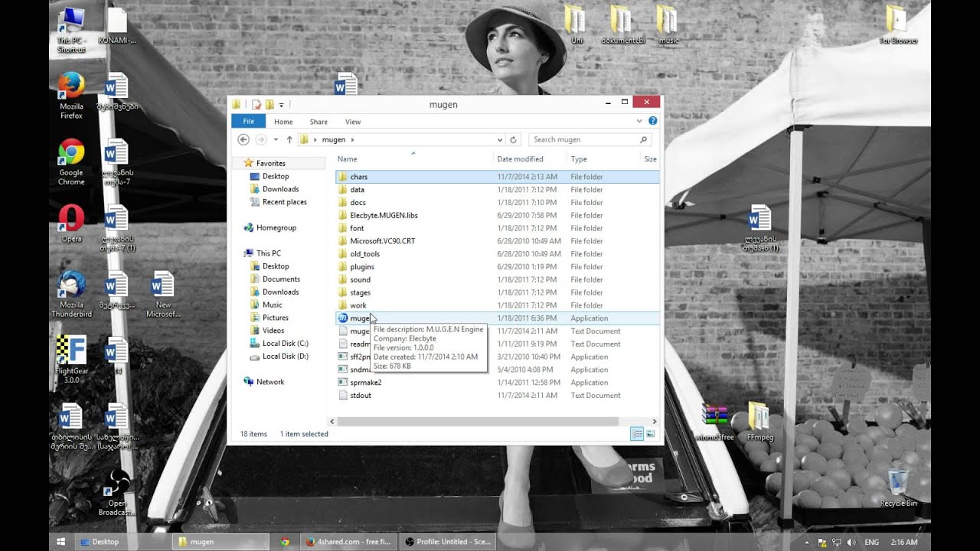This screenshot has height=551, width=980.
Task: Click the Refresh button in address bar
Action: click(x=514, y=140)
